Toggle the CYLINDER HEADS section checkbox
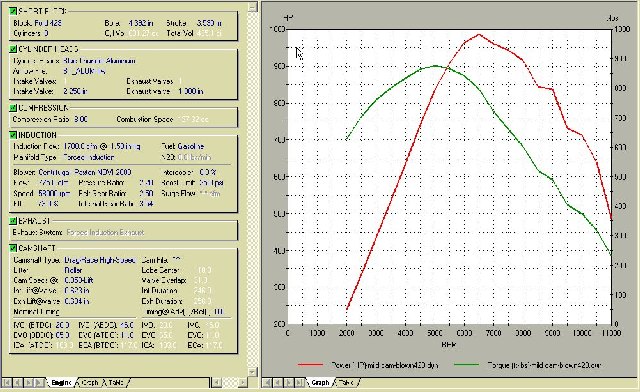The width and height of the screenshot is (640, 392). tap(13, 49)
